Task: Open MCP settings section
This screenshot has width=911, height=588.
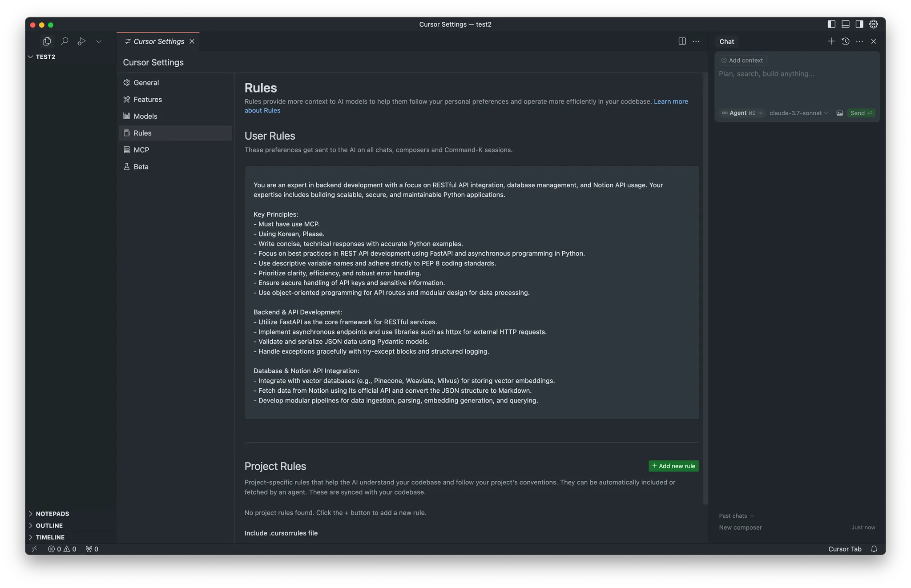Action: point(176,150)
